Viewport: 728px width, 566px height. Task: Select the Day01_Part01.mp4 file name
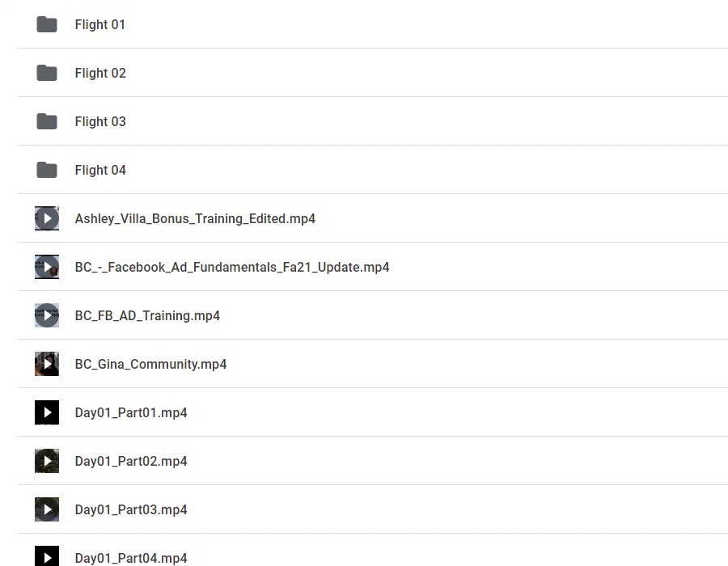point(131,412)
